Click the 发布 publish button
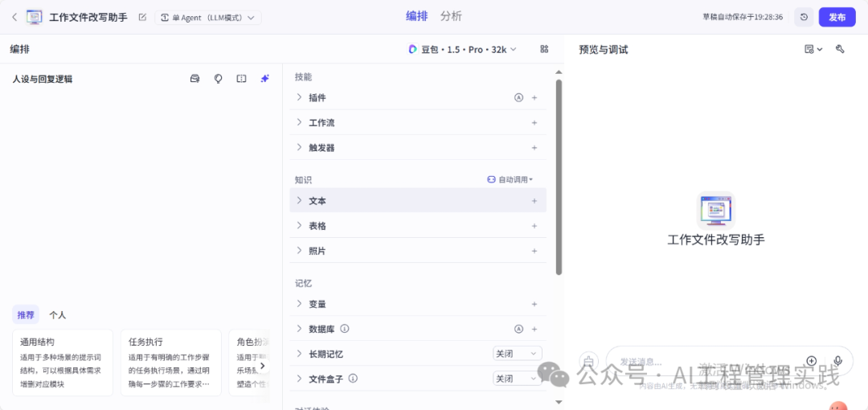The width and height of the screenshot is (868, 410). pos(837,17)
